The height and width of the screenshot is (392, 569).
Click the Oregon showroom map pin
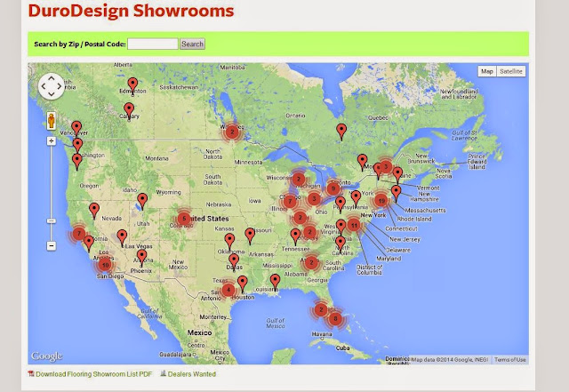click(77, 162)
